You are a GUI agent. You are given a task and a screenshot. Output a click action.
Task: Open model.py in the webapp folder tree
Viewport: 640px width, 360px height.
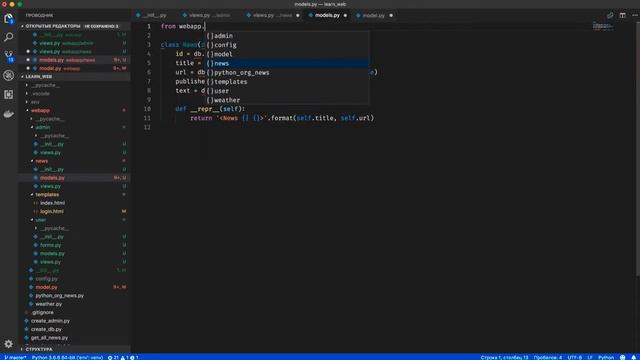(75, 287)
